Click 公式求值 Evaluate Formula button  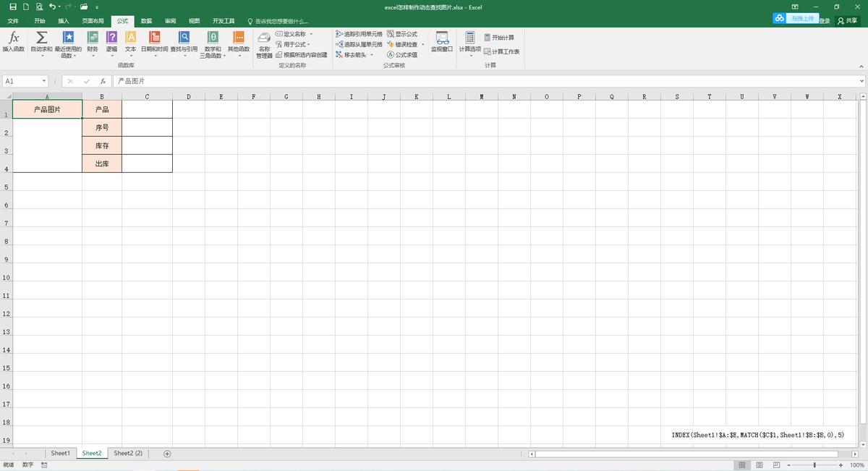click(402, 55)
